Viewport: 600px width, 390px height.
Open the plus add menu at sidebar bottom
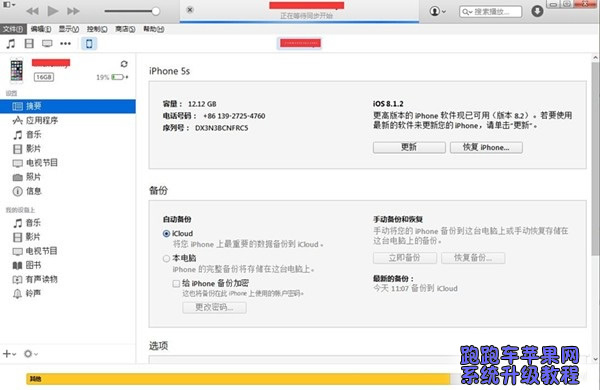pos(9,354)
